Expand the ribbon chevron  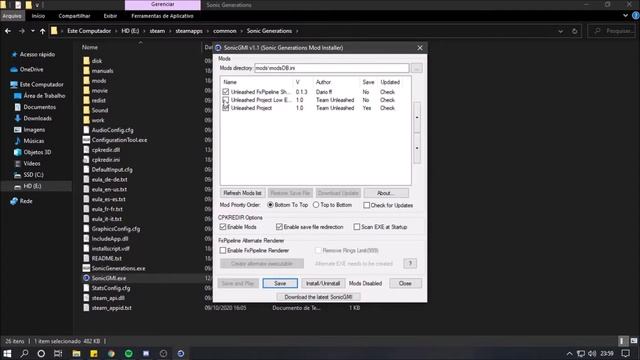click(625, 16)
